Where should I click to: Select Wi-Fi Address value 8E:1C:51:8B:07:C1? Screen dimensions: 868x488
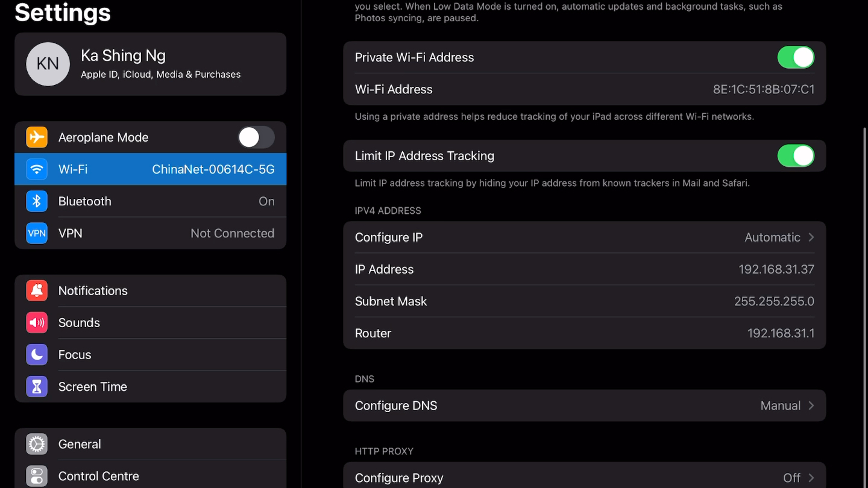click(x=764, y=89)
